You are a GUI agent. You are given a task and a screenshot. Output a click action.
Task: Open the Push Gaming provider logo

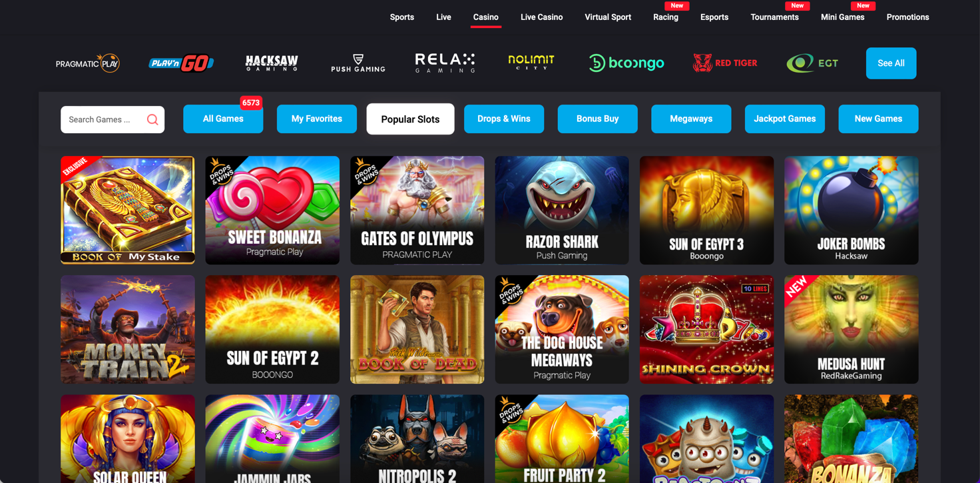[x=358, y=63]
